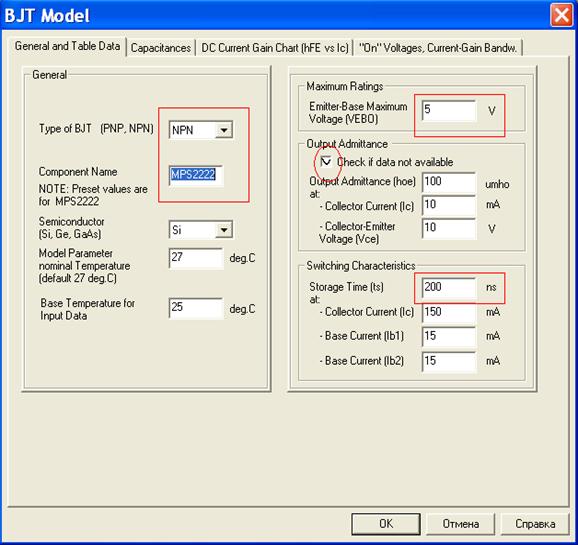Focus the Base Temperature field showing 25
Viewport: 578px width, 545px height.
point(196,308)
